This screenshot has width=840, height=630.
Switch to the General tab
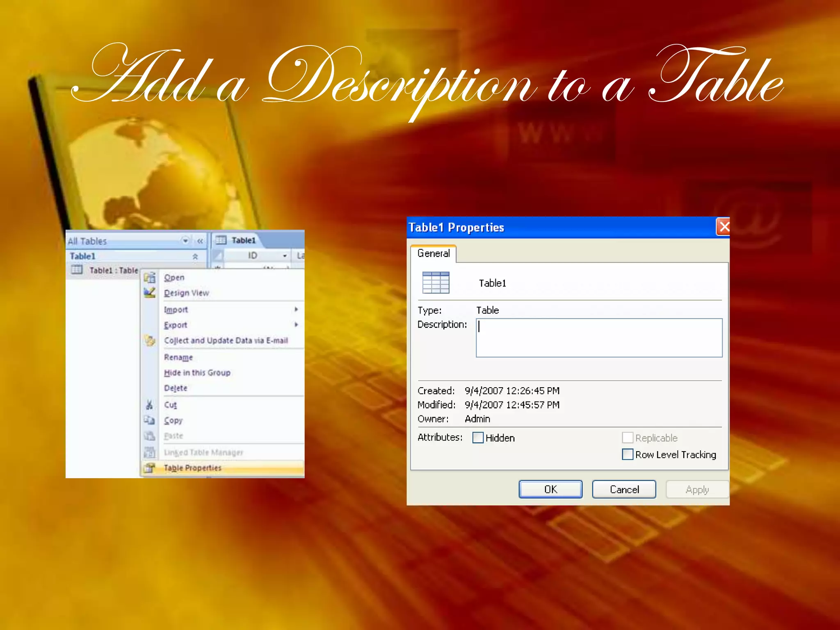point(434,253)
